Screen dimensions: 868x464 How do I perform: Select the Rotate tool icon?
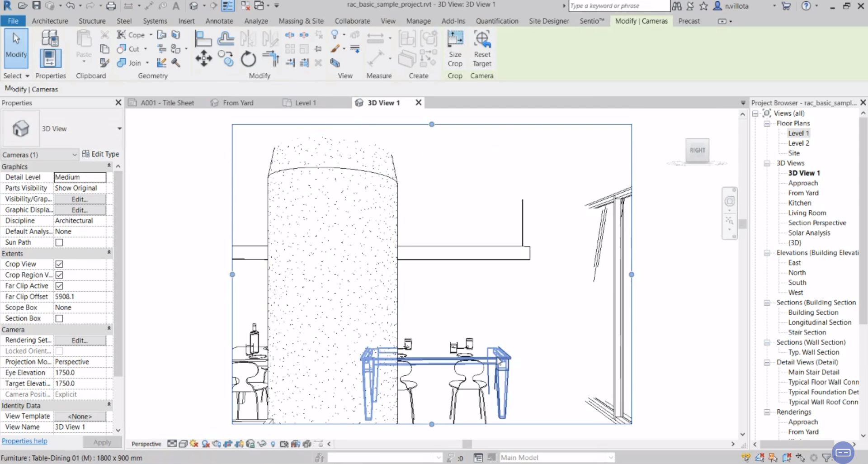[248, 59]
